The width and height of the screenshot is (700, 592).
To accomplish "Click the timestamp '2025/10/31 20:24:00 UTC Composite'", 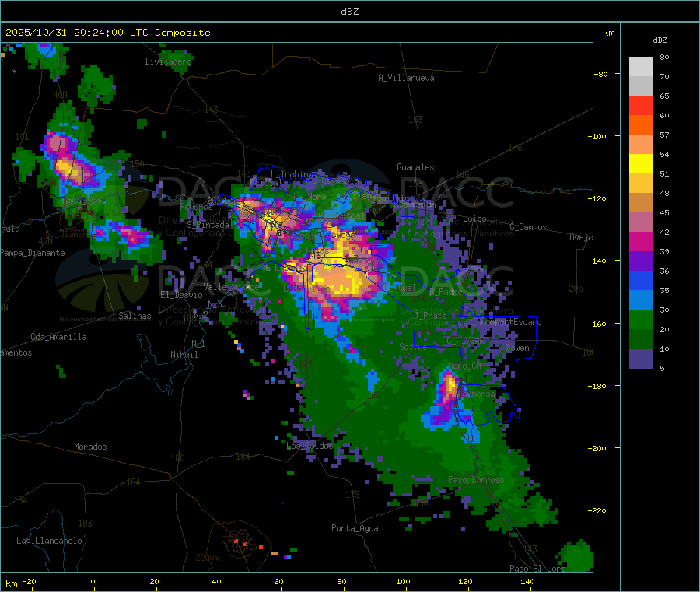I will click(x=107, y=33).
